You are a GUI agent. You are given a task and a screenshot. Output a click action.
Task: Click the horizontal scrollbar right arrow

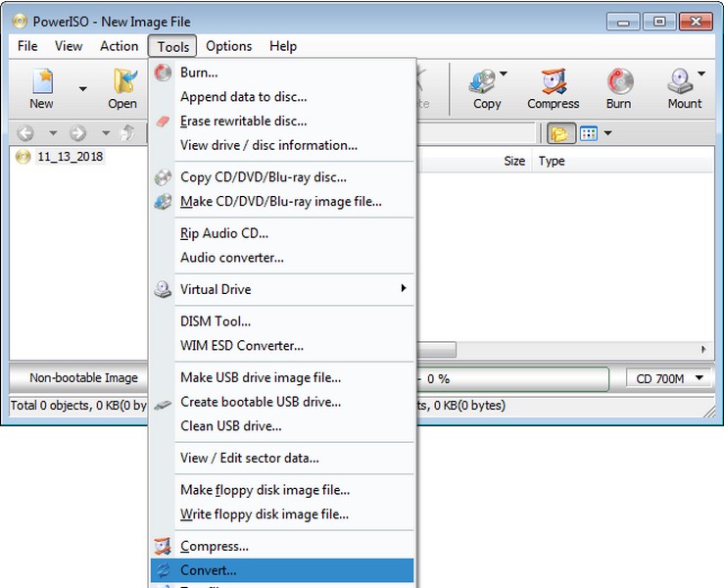[x=702, y=350]
